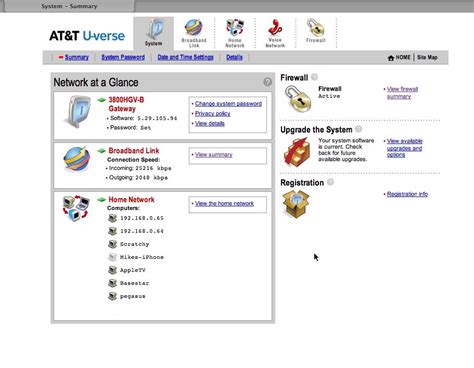Click the Registration box icon
Image resolution: width=474 pixels, height=368 pixels.
[x=296, y=204]
